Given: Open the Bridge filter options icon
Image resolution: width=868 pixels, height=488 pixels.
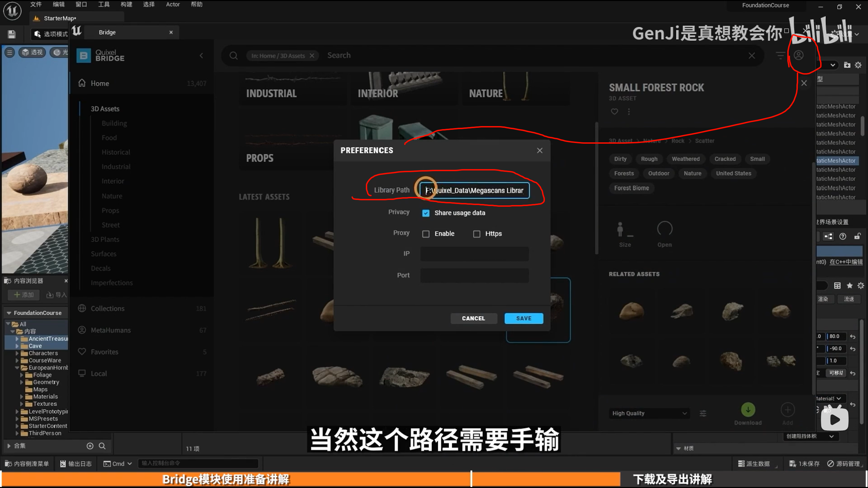Looking at the screenshot, I should tap(780, 55).
